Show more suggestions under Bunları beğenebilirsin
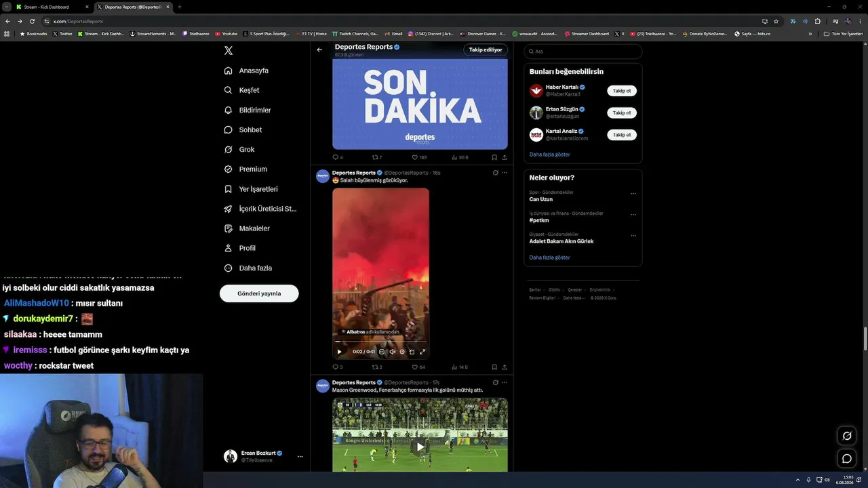The height and width of the screenshot is (488, 868). tap(549, 155)
